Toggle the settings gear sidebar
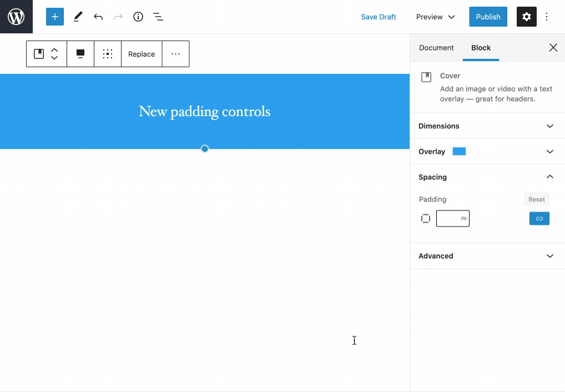Image resolution: width=565 pixels, height=392 pixels. [x=527, y=17]
